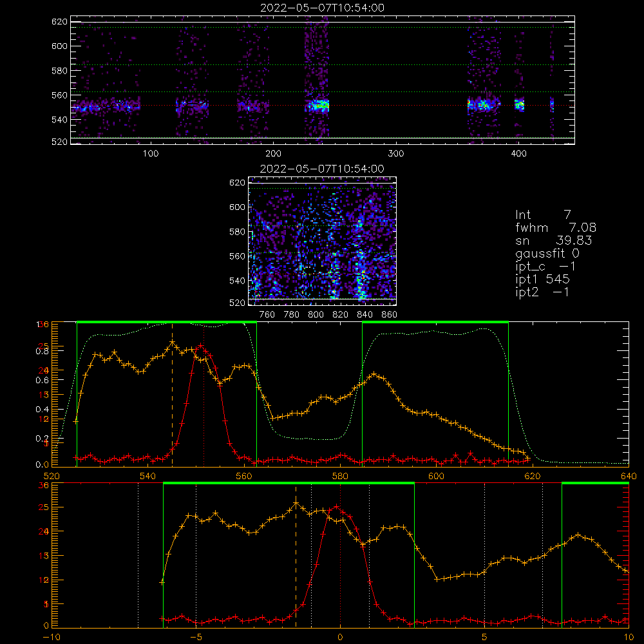
Task: Click the 'ipt1 545' readout
Action: 542,279
